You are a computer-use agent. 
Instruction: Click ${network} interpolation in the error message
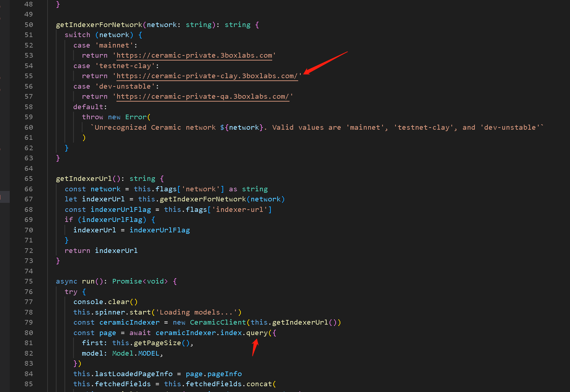click(x=242, y=128)
